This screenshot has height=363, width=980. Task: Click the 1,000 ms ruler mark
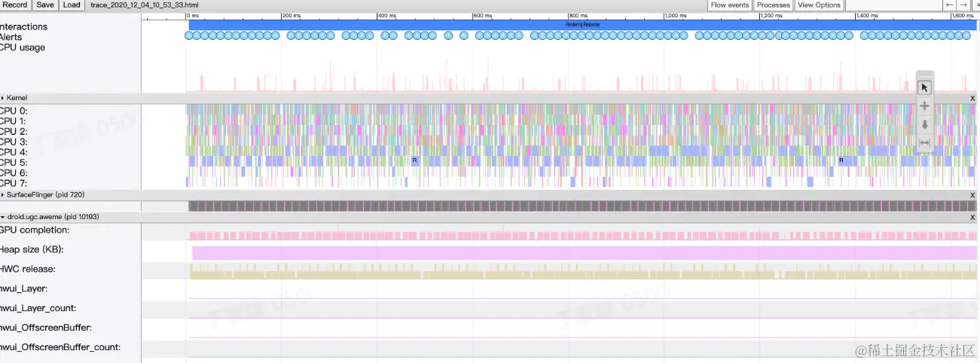pos(676,15)
